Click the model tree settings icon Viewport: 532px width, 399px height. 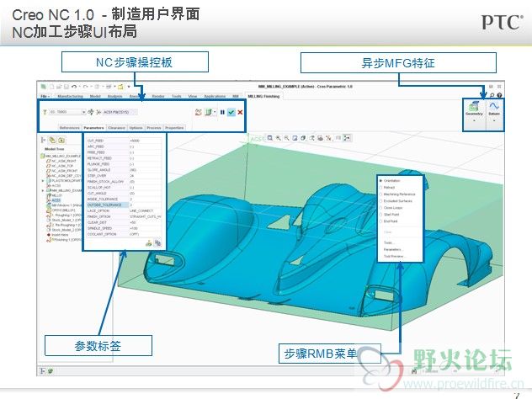tap(44, 140)
